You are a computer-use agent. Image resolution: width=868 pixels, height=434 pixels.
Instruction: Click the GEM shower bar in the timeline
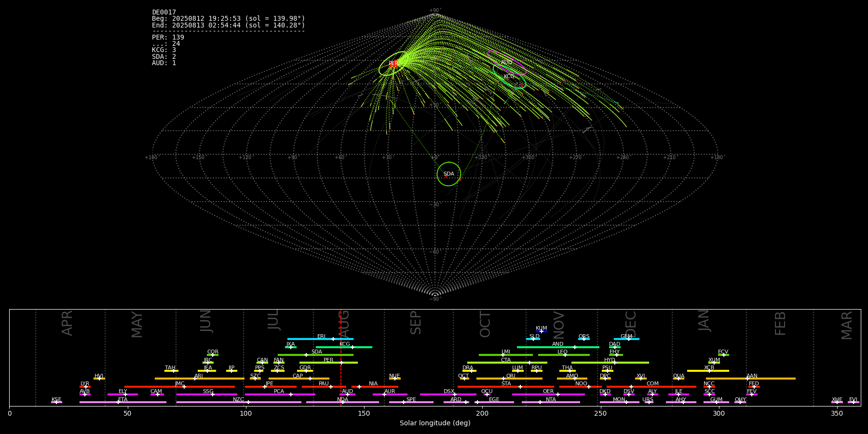[x=626, y=339]
